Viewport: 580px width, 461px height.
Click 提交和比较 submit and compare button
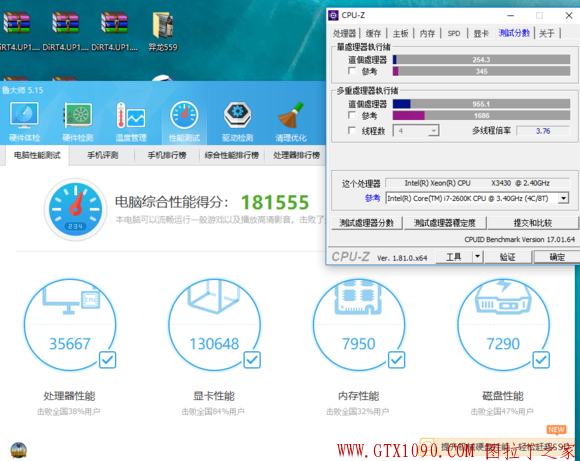pyautogui.click(x=533, y=223)
